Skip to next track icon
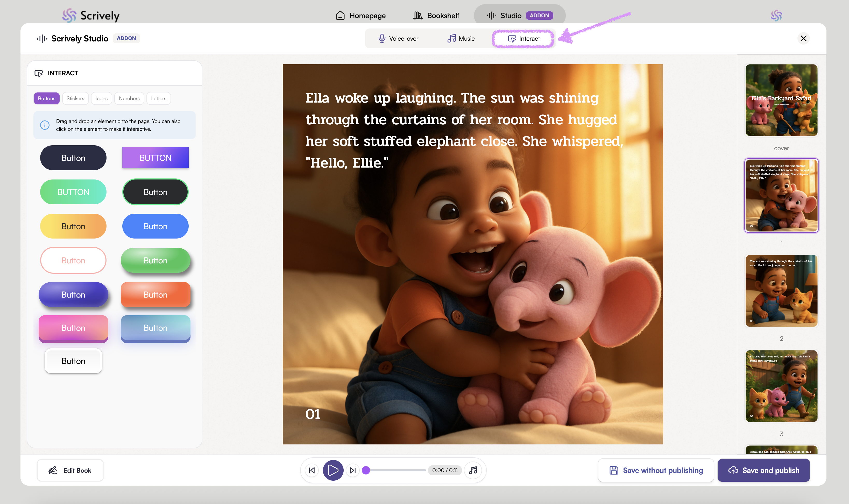 click(353, 470)
